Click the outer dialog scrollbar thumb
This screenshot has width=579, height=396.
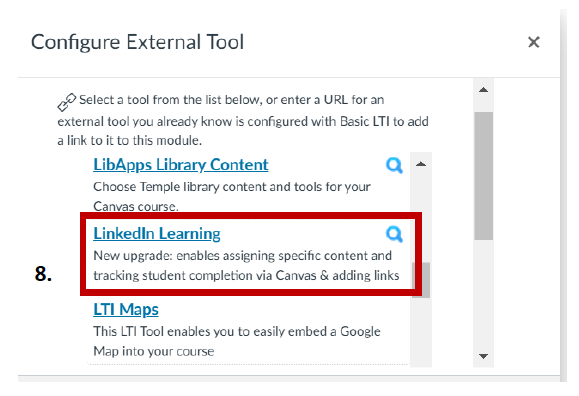pyautogui.click(x=483, y=176)
